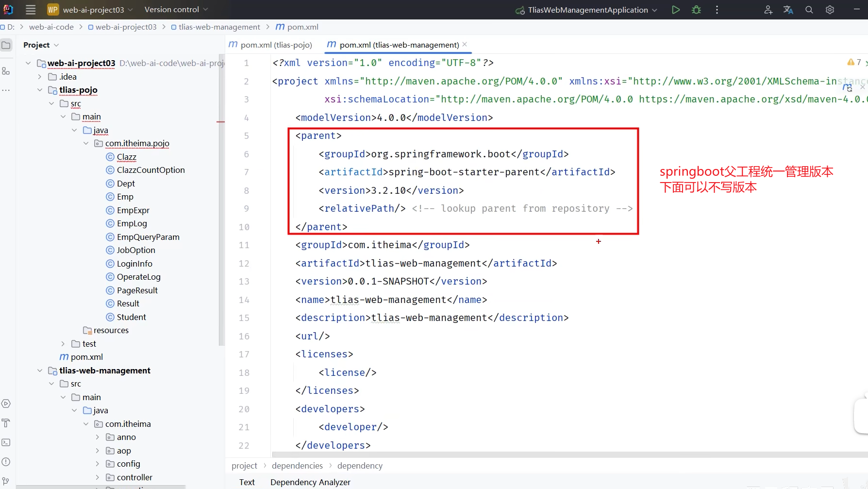Click the spring-boot-starter-parent artifactId text
The height and width of the screenshot is (489, 868).
tap(464, 172)
